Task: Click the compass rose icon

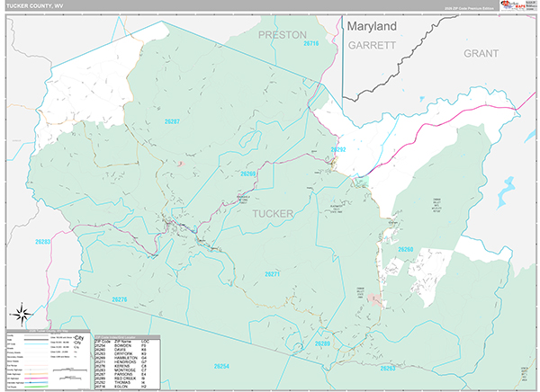Action: pos(22,314)
